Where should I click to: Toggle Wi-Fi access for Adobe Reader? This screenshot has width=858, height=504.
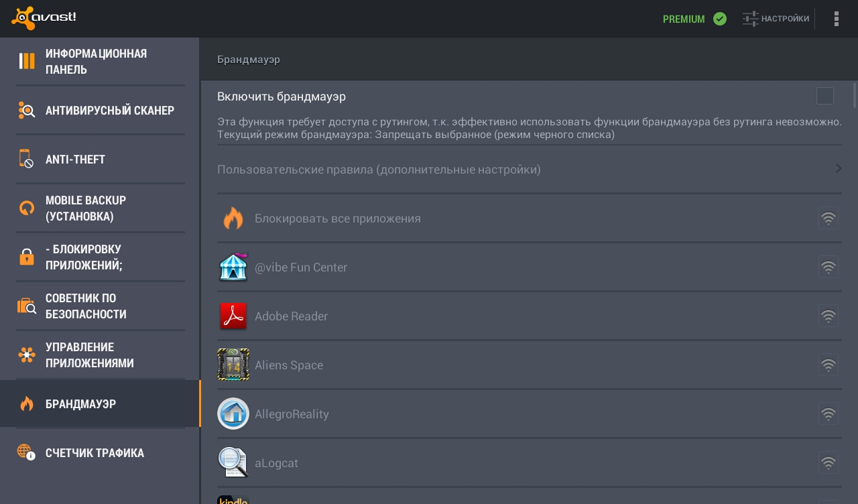[829, 316]
